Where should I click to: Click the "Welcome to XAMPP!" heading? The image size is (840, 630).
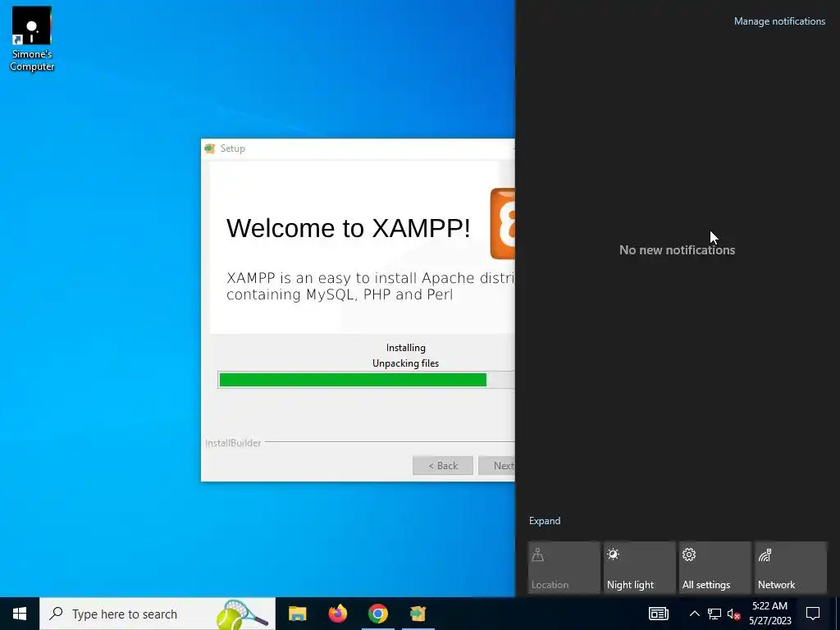coord(348,228)
